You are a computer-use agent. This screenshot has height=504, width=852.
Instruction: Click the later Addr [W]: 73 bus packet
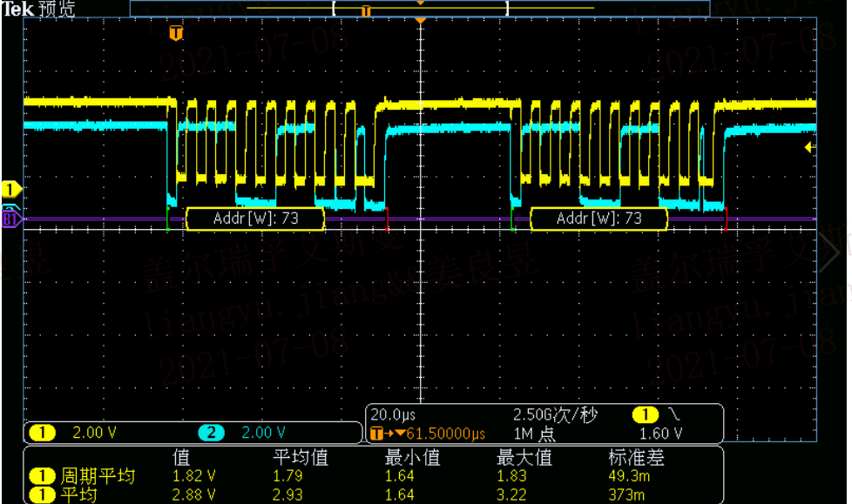pyautogui.click(x=598, y=218)
